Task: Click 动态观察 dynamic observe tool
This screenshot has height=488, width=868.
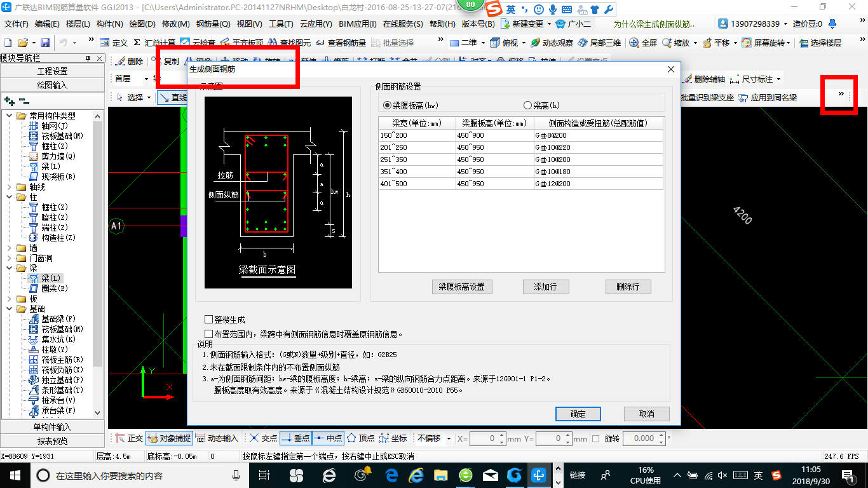Action: [x=552, y=43]
